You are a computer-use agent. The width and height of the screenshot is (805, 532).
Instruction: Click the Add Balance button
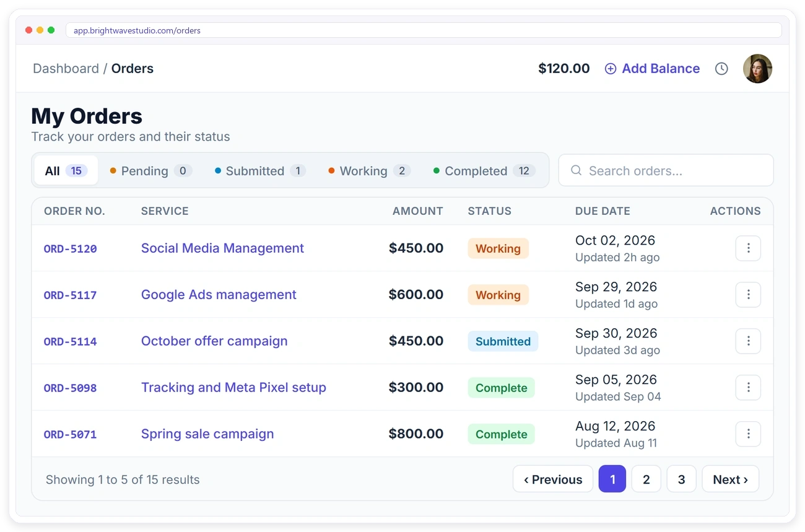point(652,69)
